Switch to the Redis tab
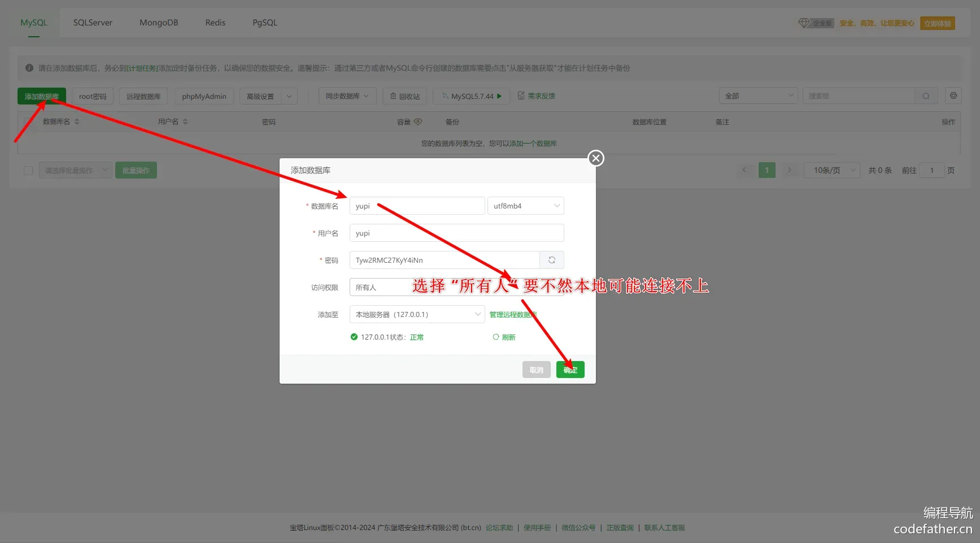Screen dimensions: 980x543 click(x=215, y=23)
